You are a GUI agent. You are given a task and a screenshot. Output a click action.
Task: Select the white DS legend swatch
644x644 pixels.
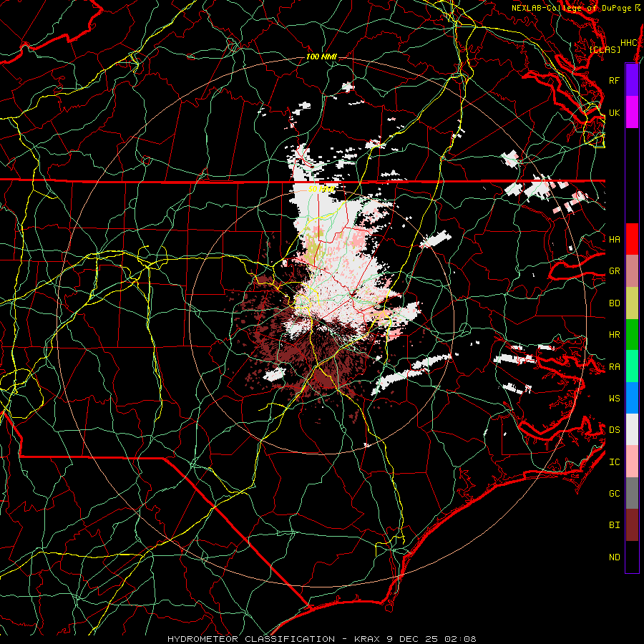click(632, 429)
